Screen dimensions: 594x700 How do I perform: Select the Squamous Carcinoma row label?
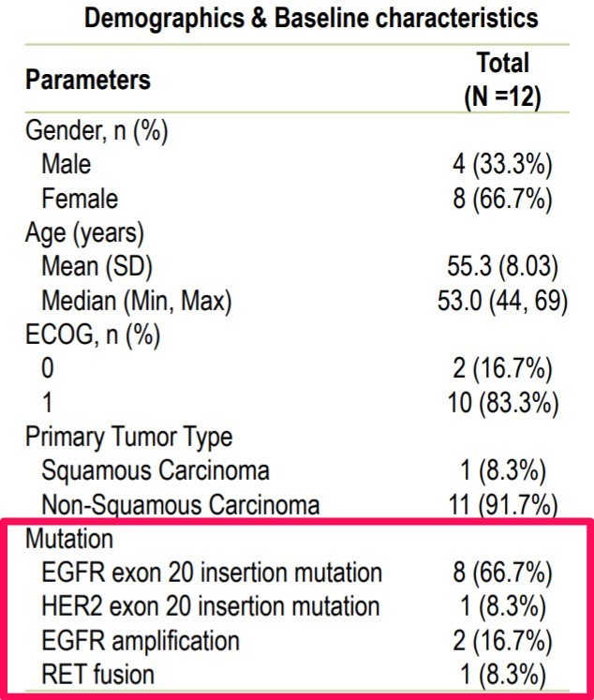tap(156, 471)
